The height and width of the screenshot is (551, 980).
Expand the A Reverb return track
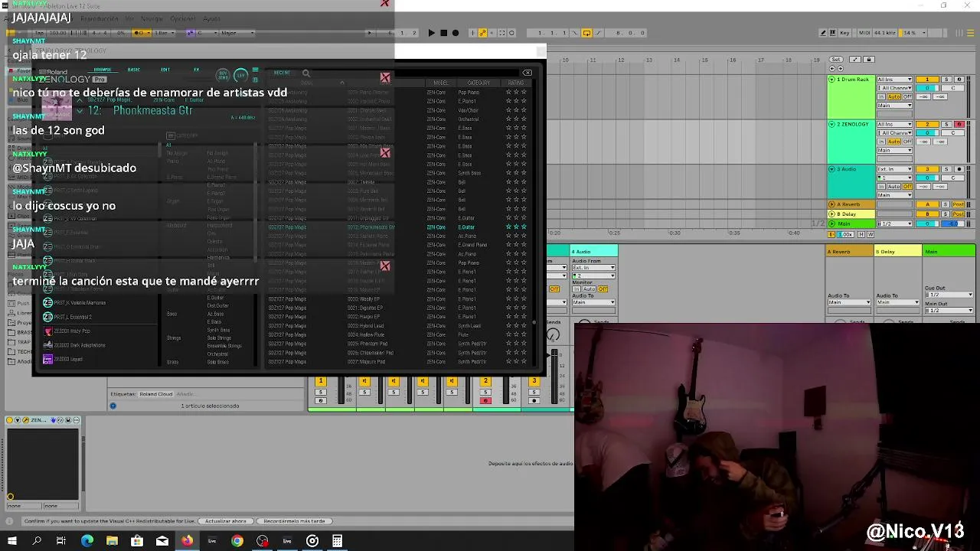831,204
